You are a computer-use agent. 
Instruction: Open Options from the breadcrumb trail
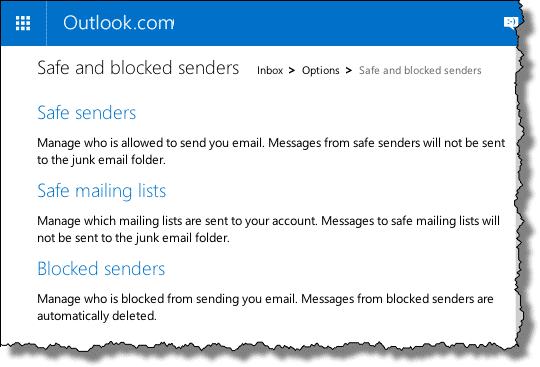click(321, 71)
